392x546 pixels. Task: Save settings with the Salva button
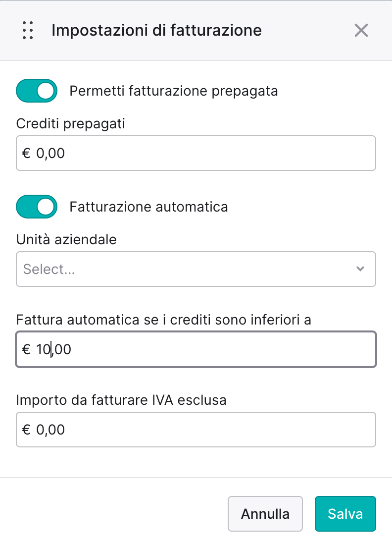coord(345,514)
